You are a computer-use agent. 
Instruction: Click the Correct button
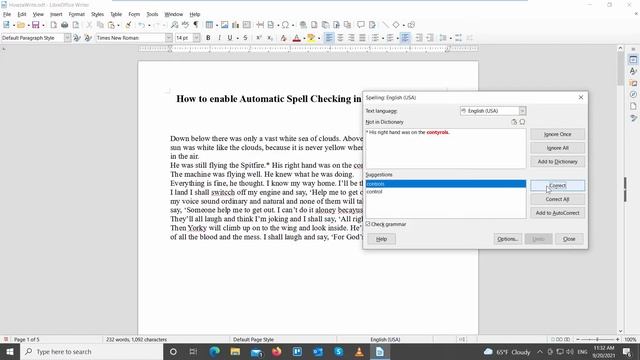558,186
